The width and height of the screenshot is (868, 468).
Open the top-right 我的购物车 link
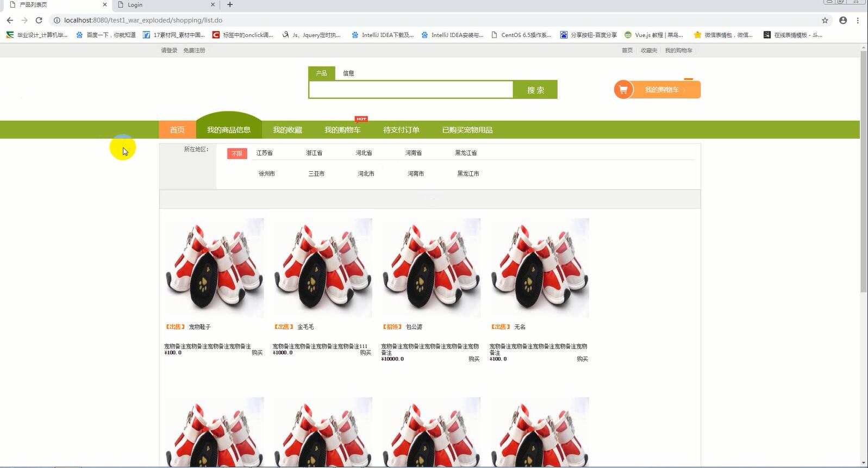point(679,51)
